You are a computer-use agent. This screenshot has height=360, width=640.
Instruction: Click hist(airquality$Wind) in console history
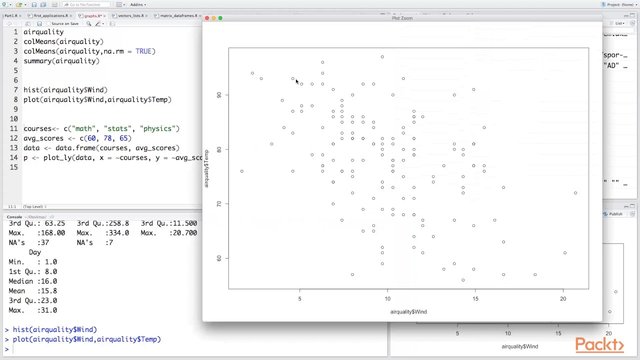click(x=55, y=329)
